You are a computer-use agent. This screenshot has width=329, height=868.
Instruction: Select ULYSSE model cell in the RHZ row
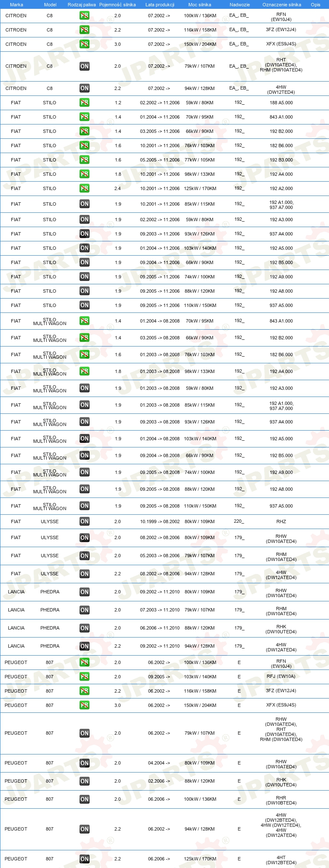(x=50, y=521)
